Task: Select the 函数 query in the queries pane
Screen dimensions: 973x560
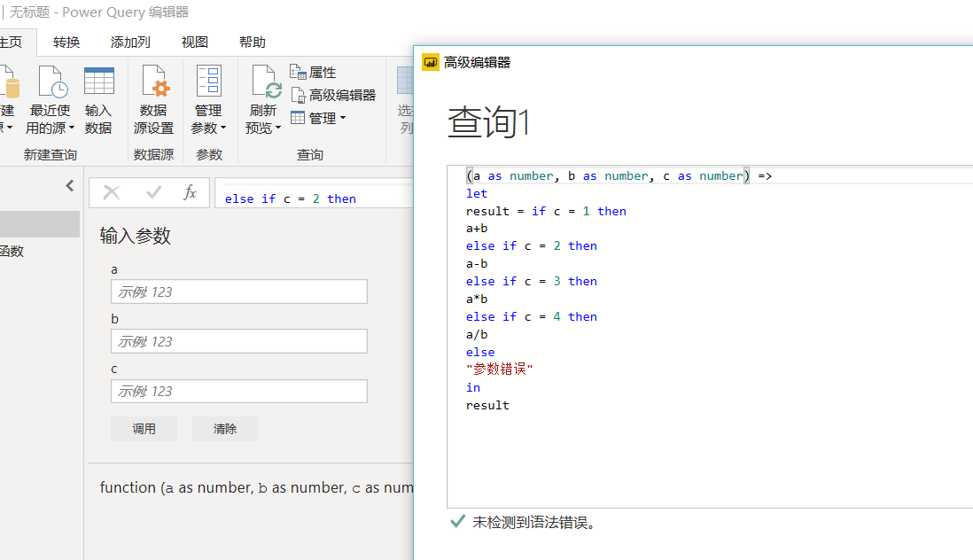Action: (12, 251)
